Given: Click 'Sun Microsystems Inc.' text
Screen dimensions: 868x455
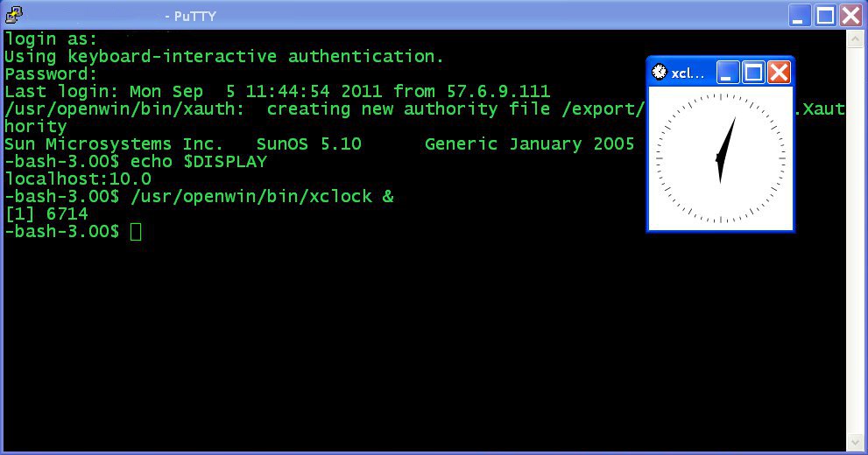Looking at the screenshot, I should (x=114, y=143).
